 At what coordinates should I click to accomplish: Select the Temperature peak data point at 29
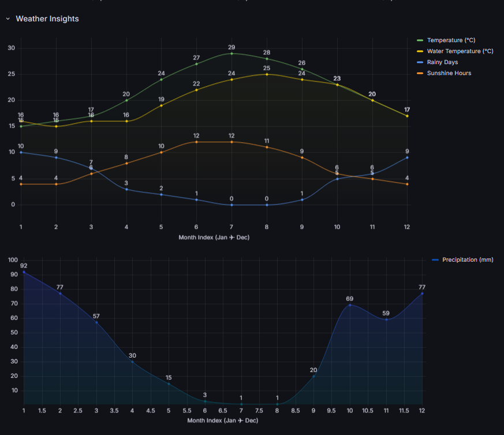click(232, 53)
